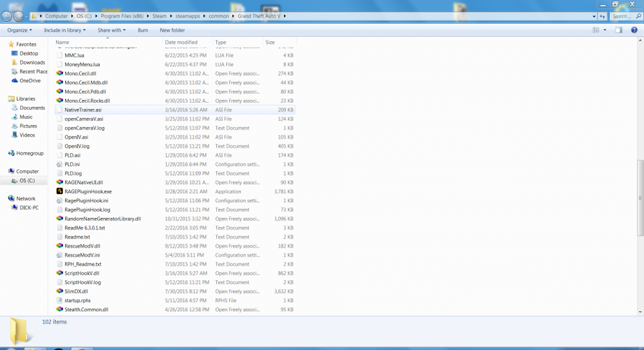Click the ScriptHookV.dll file icon
644x350 pixels.
pyautogui.click(x=59, y=273)
